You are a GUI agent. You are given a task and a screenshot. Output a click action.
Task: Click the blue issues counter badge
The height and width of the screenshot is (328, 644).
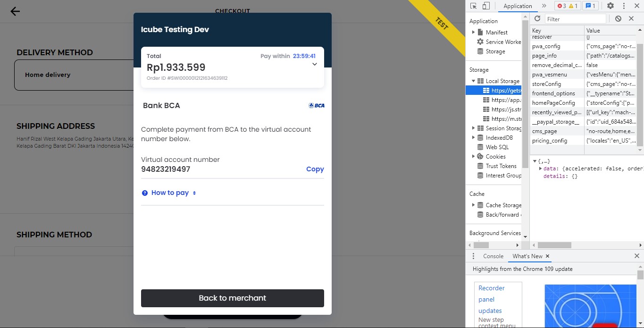pos(590,6)
